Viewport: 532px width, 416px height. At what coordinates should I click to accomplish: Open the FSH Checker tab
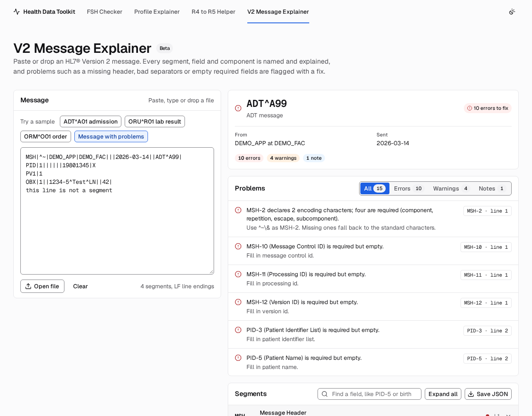pos(104,12)
